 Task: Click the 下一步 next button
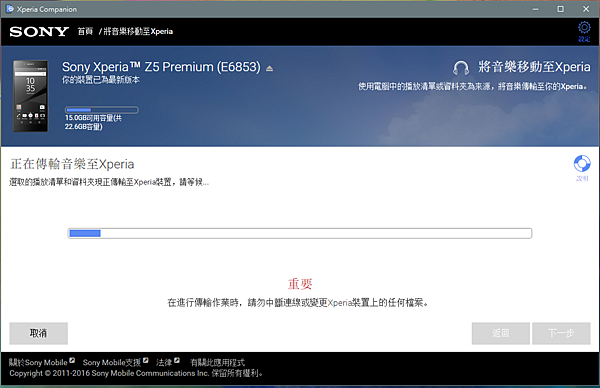561,333
